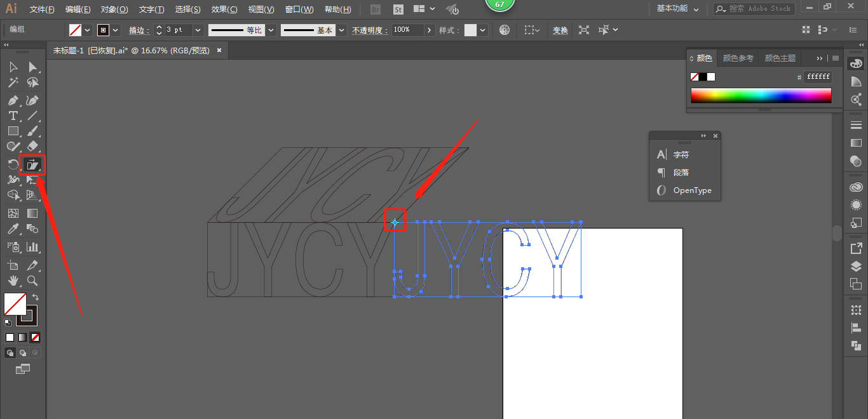Select the Gradient tool
868x419 pixels.
pyautogui.click(x=33, y=213)
